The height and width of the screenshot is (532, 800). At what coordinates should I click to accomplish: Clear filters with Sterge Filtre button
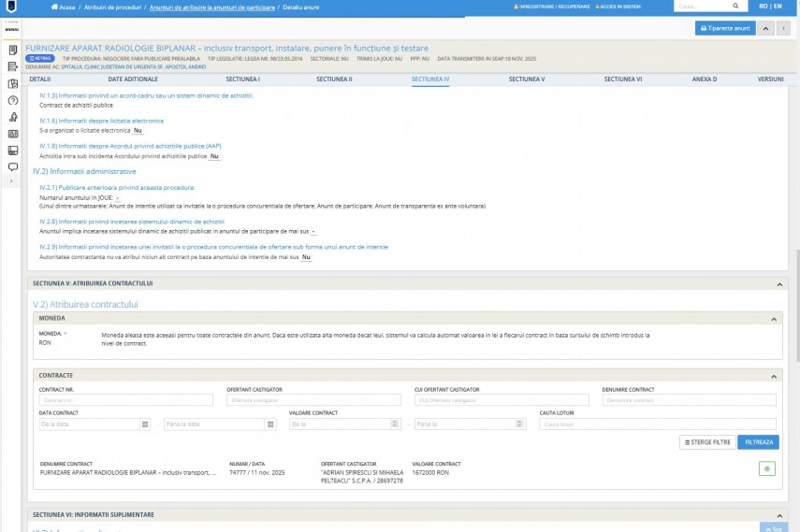(x=707, y=442)
